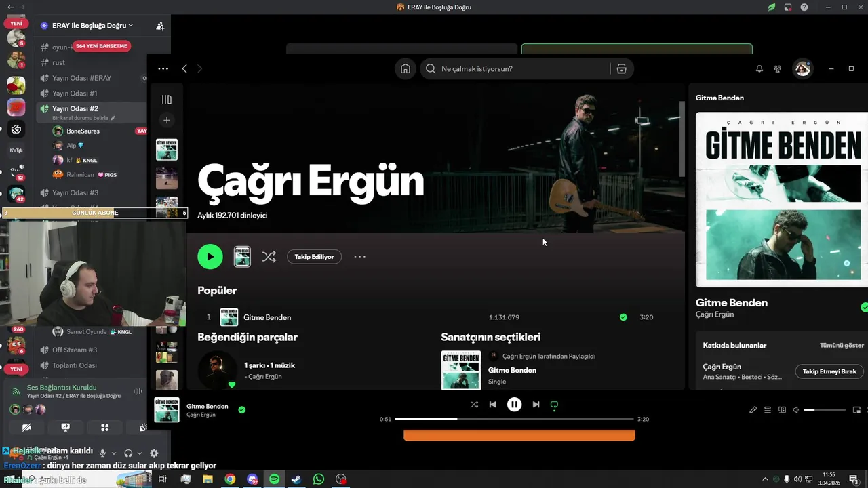The width and height of the screenshot is (868, 488).
Task: Go to Spotify Home
Action: [x=406, y=68]
